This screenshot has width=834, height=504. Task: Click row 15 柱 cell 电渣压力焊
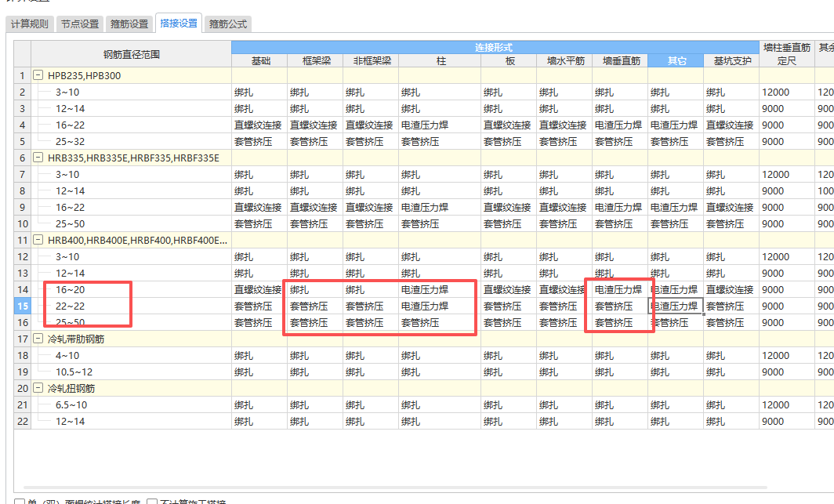point(440,306)
